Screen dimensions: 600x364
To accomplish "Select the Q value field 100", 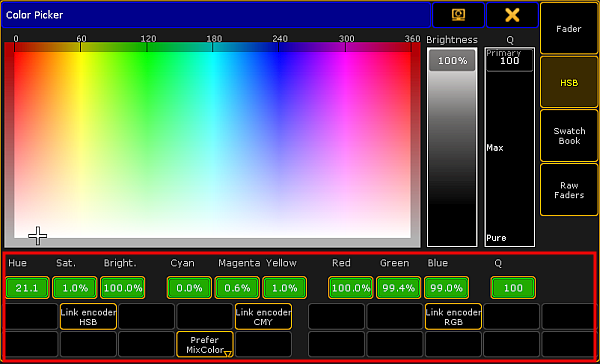I will tap(513, 288).
